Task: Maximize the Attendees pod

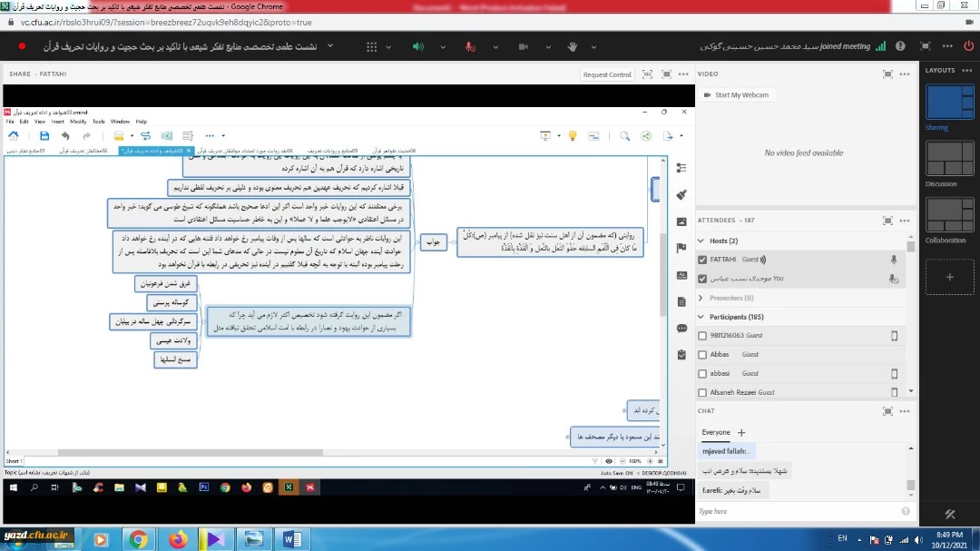Action: pos(887,221)
